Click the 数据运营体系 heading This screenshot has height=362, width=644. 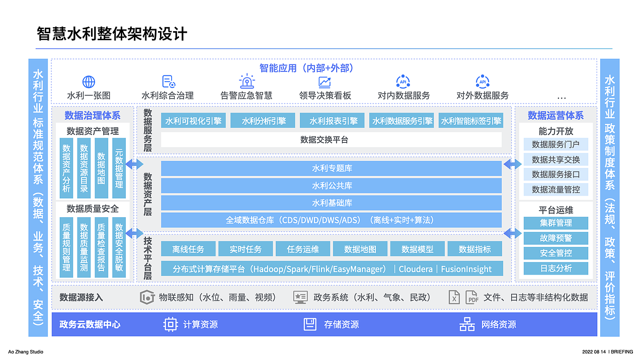click(x=555, y=116)
